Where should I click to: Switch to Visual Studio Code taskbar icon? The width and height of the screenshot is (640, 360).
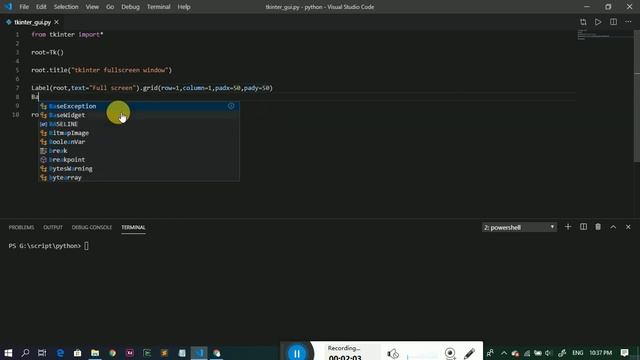pos(199,353)
